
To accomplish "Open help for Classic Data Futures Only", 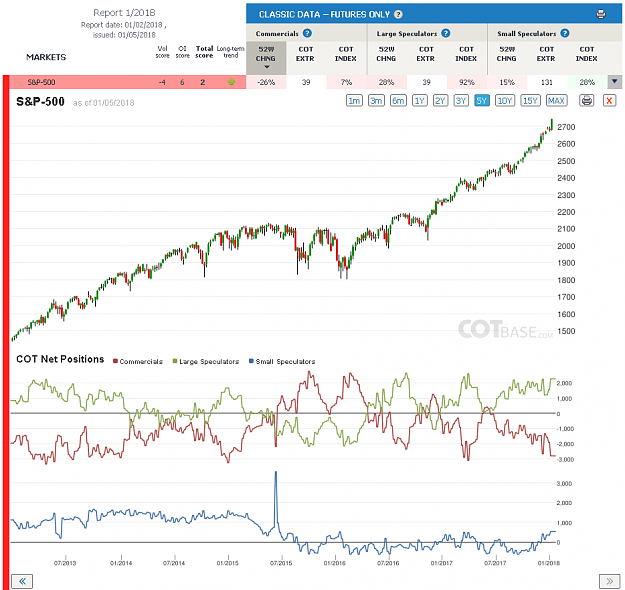I will [398, 14].
